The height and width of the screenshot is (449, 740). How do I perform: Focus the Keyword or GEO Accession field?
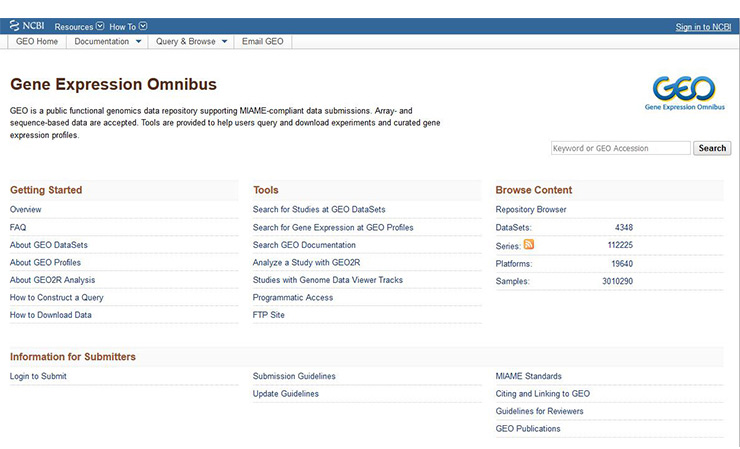621,148
